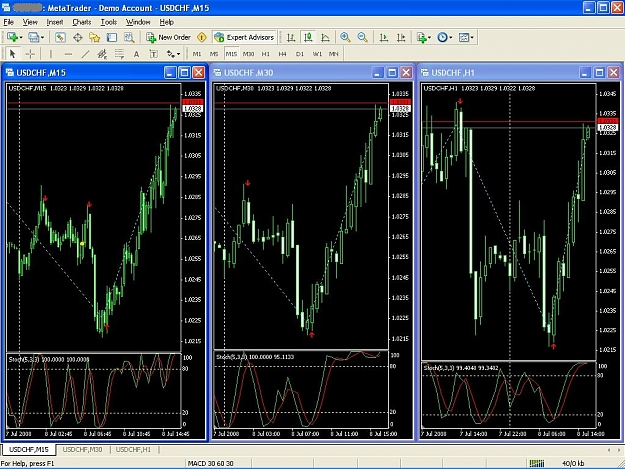Select the arrow cursor tool
Screen dimensions: 625x469
(x=12, y=54)
